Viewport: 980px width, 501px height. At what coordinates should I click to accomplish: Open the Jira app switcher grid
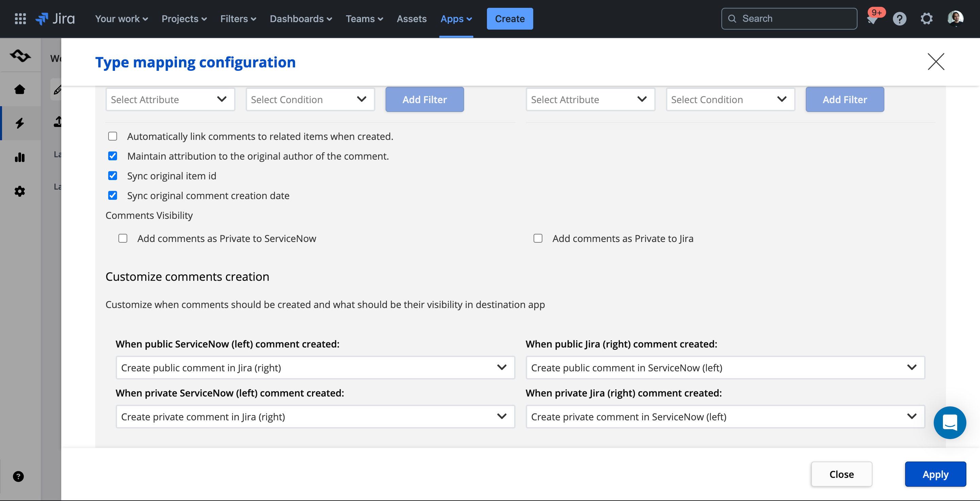pyautogui.click(x=20, y=19)
